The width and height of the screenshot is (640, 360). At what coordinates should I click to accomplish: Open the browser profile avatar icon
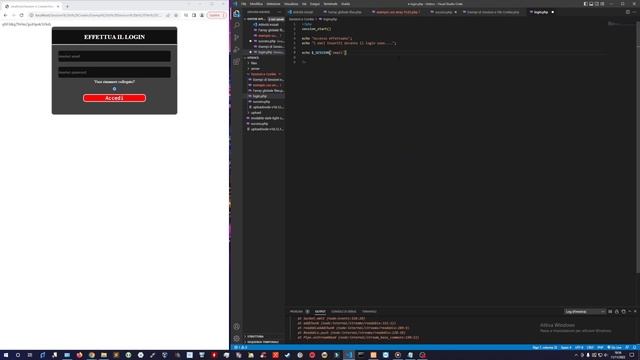202,15
